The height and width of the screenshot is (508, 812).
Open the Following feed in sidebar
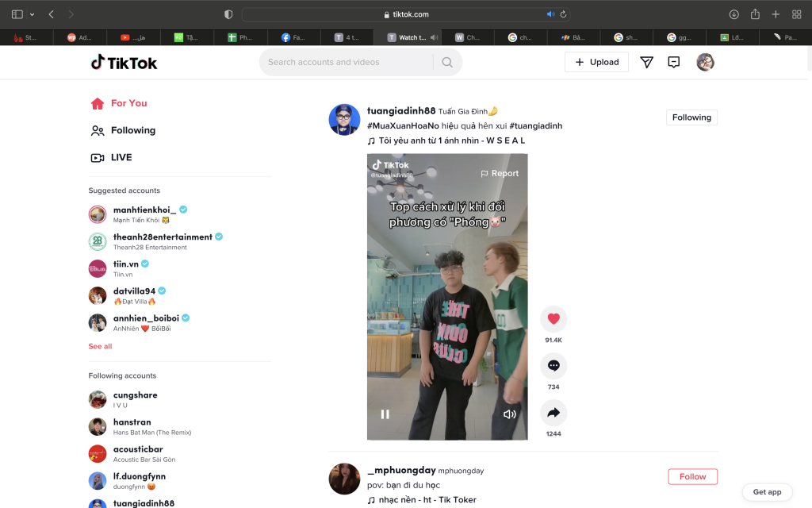click(123, 130)
